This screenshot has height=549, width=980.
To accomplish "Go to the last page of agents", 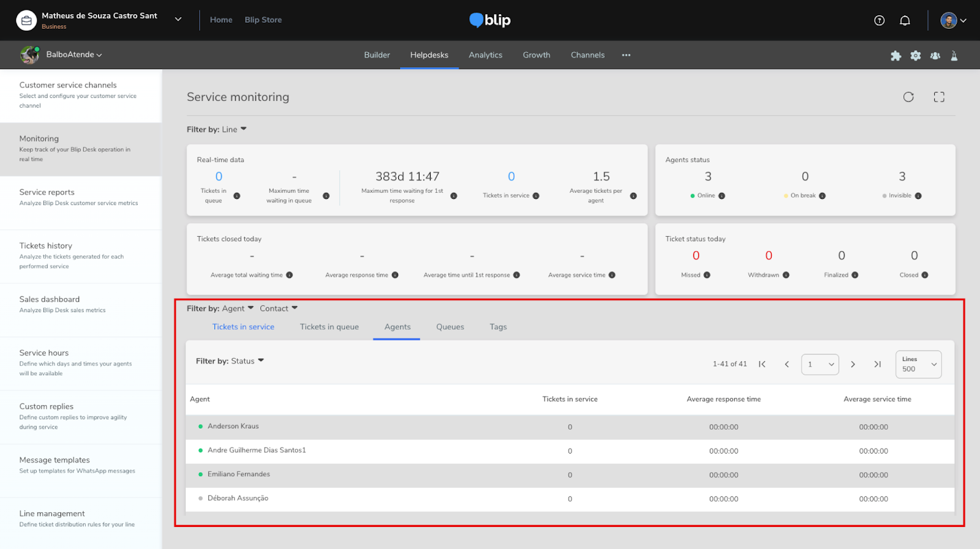I will click(878, 364).
